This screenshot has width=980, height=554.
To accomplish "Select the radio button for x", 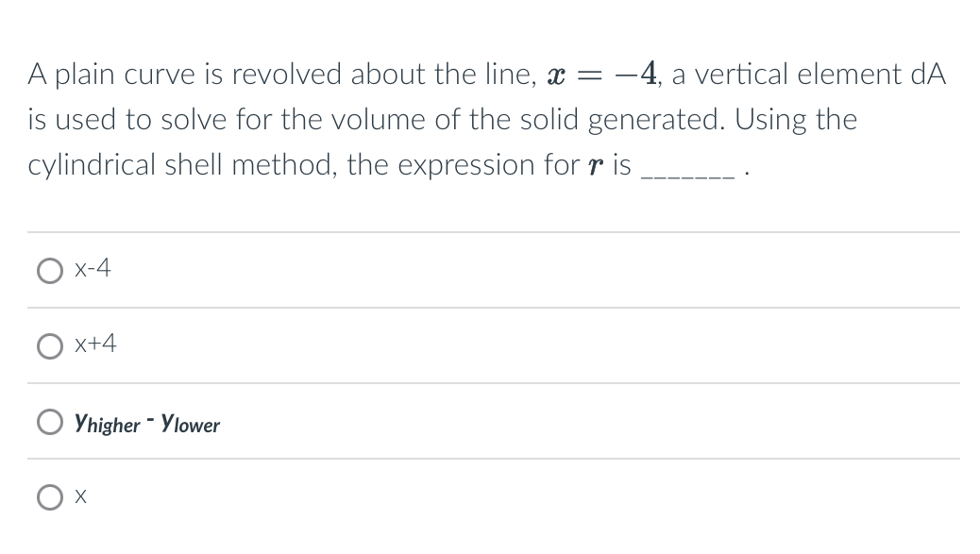I will [50, 496].
